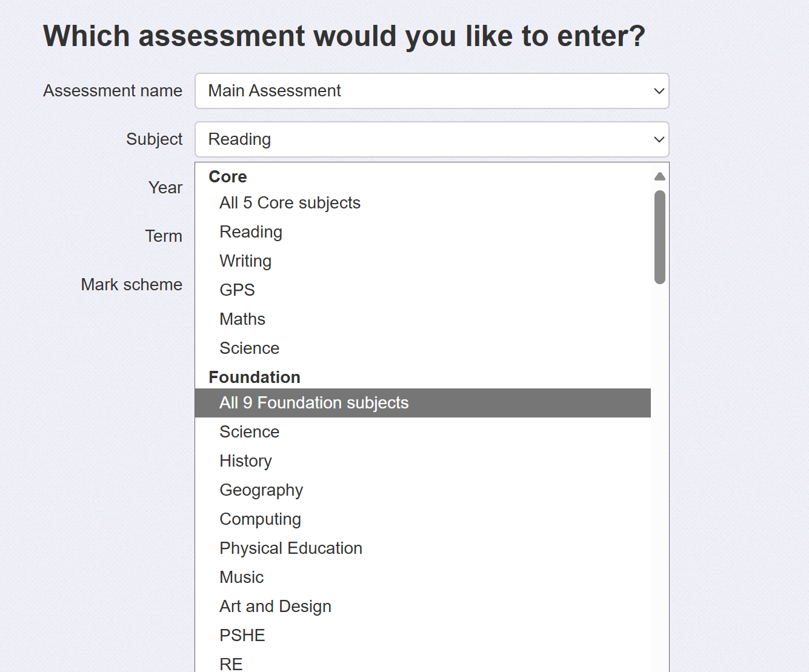The image size is (809, 672).
Task: Select Physical Education option
Action: pyautogui.click(x=291, y=548)
